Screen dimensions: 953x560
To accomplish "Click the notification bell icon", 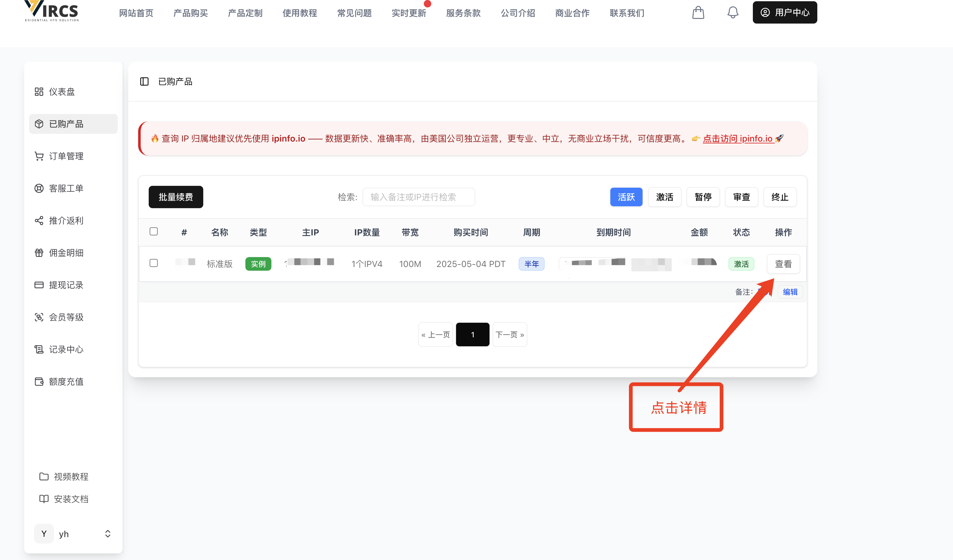I will pyautogui.click(x=732, y=12).
